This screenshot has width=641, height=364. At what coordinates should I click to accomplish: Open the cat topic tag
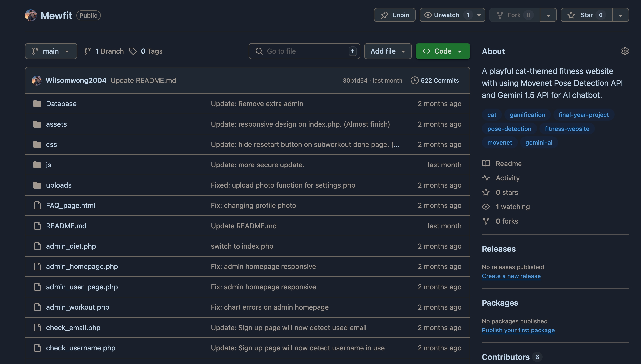coord(492,115)
